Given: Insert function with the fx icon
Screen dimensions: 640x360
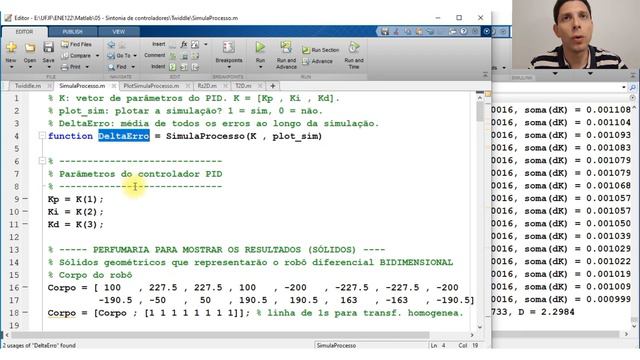Looking at the screenshot, I should click(x=184, y=44).
